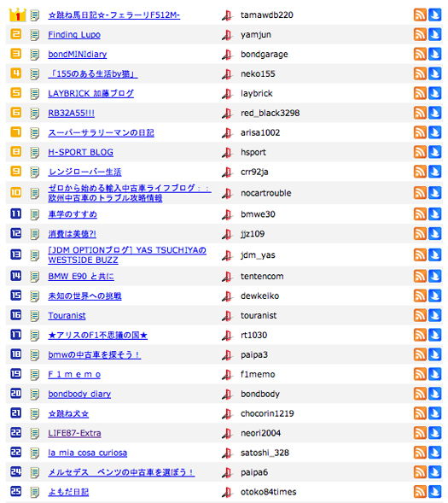448x503 pixels.
Task: Select username text tamawdb220
Action: (x=267, y=15)
